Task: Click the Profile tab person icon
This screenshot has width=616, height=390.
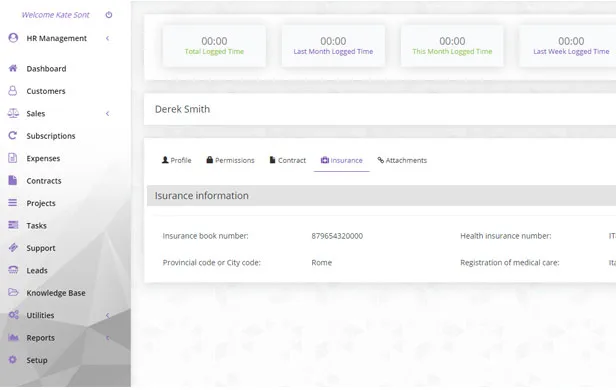Action: click(165, 160)
